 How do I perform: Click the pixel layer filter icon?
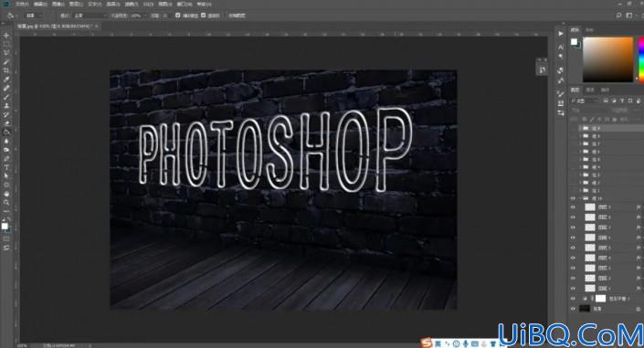point(606,100)
